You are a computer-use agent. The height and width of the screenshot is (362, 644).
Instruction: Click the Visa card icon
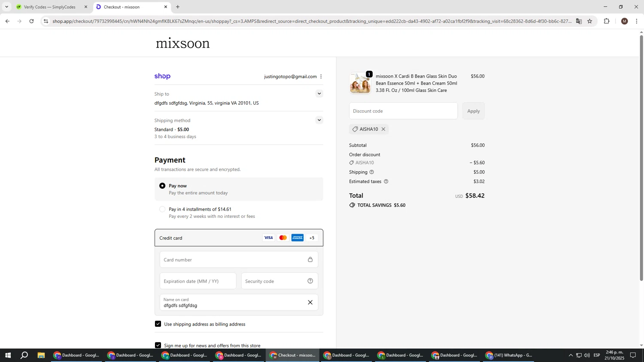(x=268, y=238)
